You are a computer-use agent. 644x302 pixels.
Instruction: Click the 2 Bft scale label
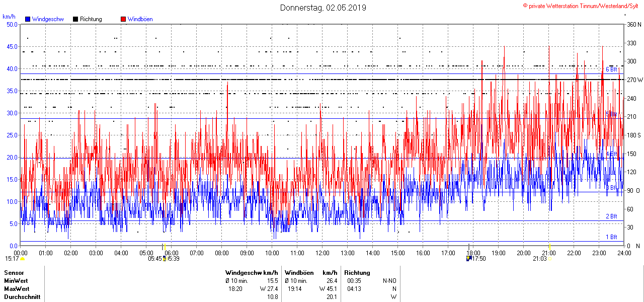pos(611,216)
